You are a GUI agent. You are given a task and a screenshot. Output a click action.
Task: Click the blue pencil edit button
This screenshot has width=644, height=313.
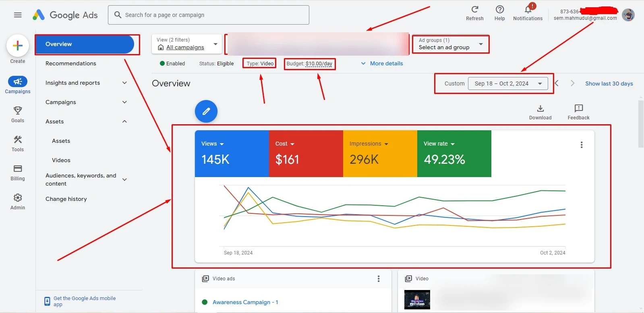[206, 111]
